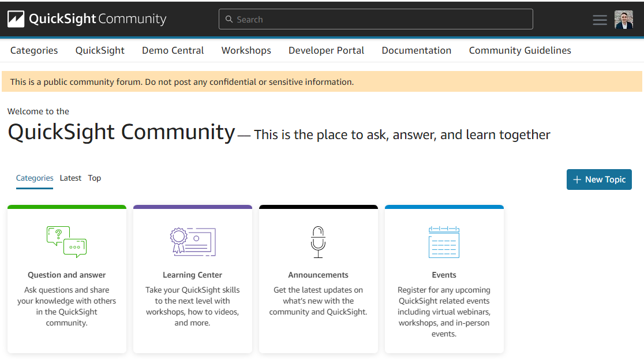Screen dimensions: 644x359
Task: Open the Workshops navigation item
Action: click(246, 51)
